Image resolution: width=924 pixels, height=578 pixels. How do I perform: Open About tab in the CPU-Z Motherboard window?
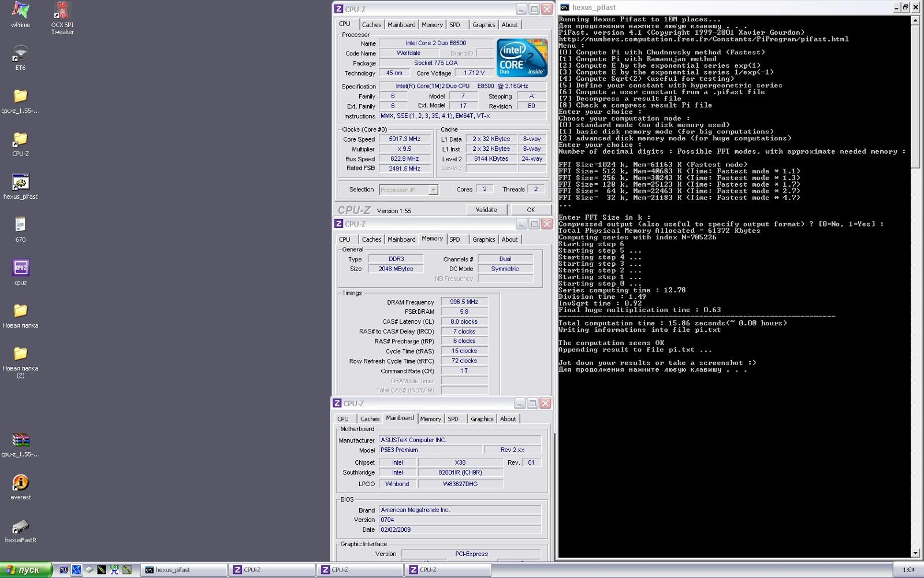[x=508, y=419]
